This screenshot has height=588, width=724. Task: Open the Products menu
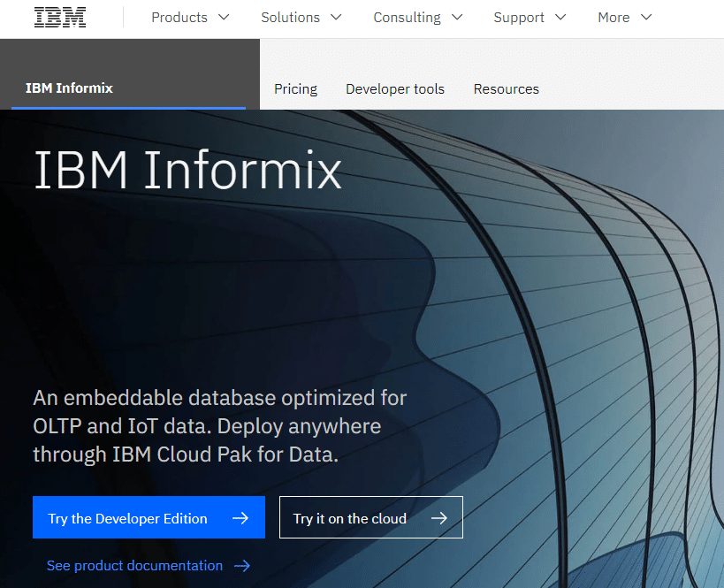coord(179,18)
